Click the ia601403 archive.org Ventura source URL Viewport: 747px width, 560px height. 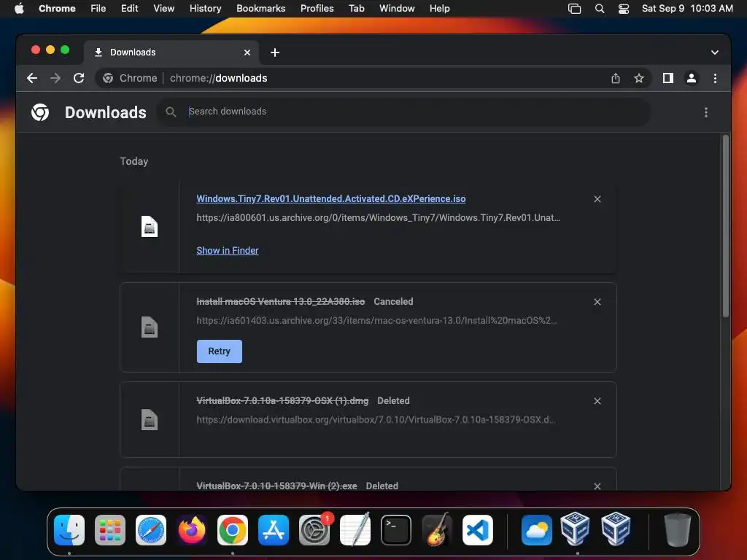click(x=377, y=321)
